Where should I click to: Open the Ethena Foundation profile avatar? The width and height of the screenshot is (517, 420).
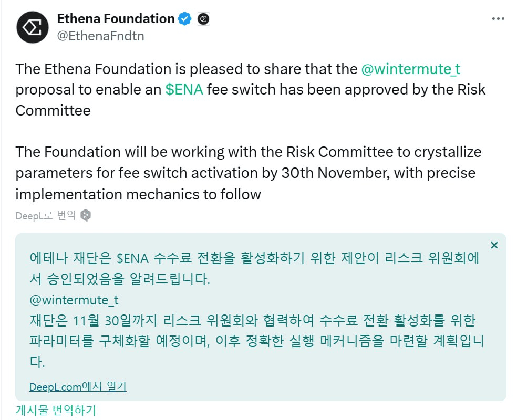(x=33, y=27)
